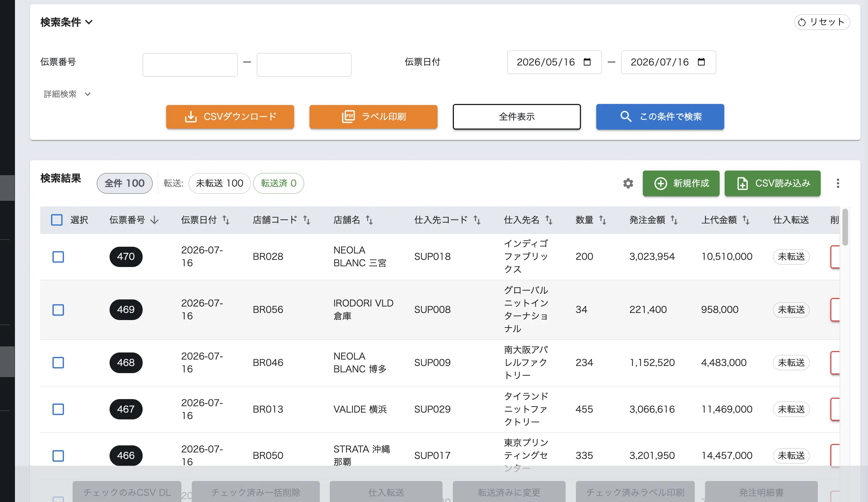This screenshot has height=502, width=868.
Task: Click the table vertical scrollbar
Action: (845, 227)
